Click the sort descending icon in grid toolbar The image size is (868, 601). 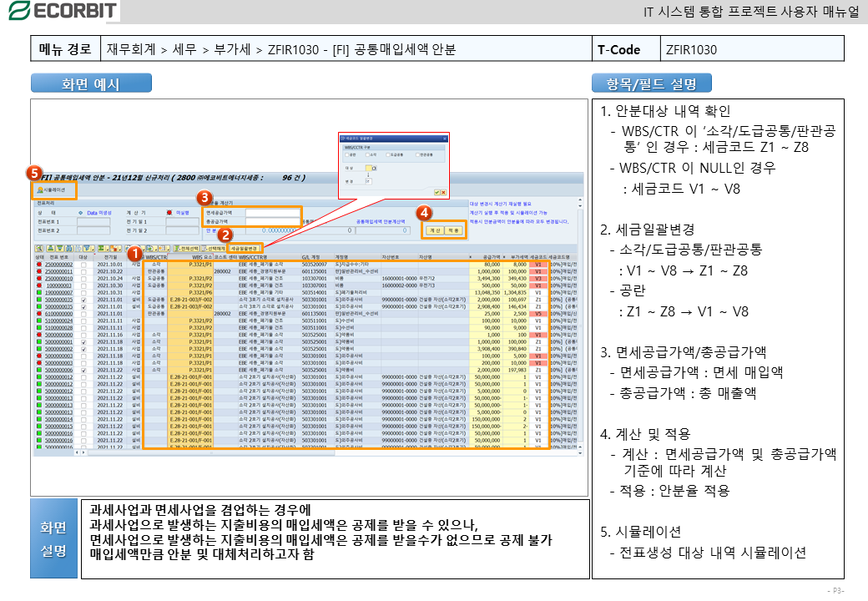pos(58,248)
